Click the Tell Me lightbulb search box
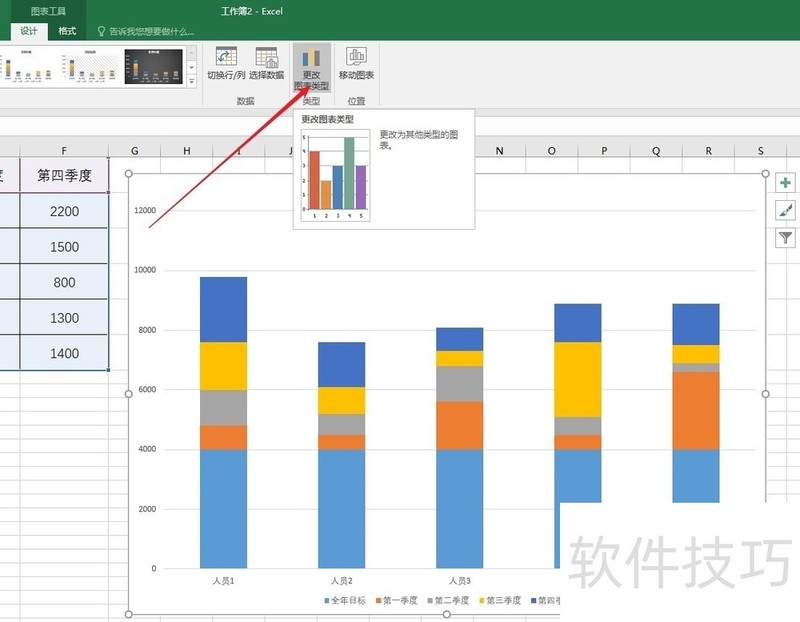 pyautogui.click(x=146, y=32)
